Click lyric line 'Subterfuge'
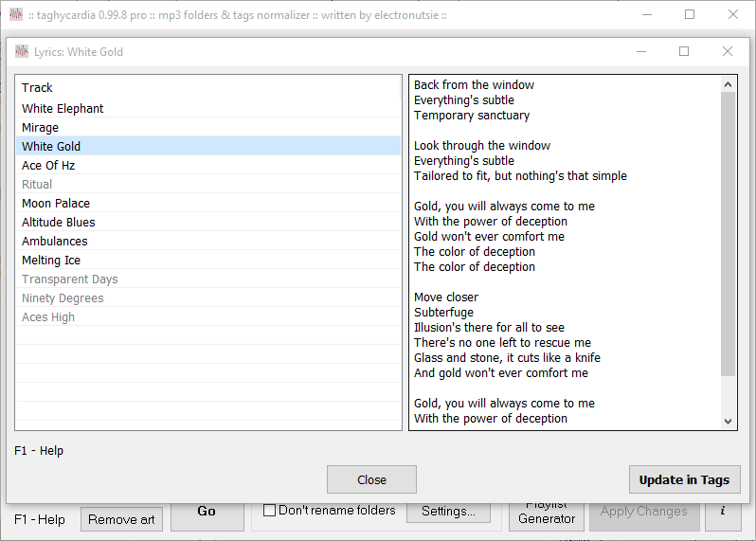Image resolution: width=756 pixels, height=541 pixels. 443,312
